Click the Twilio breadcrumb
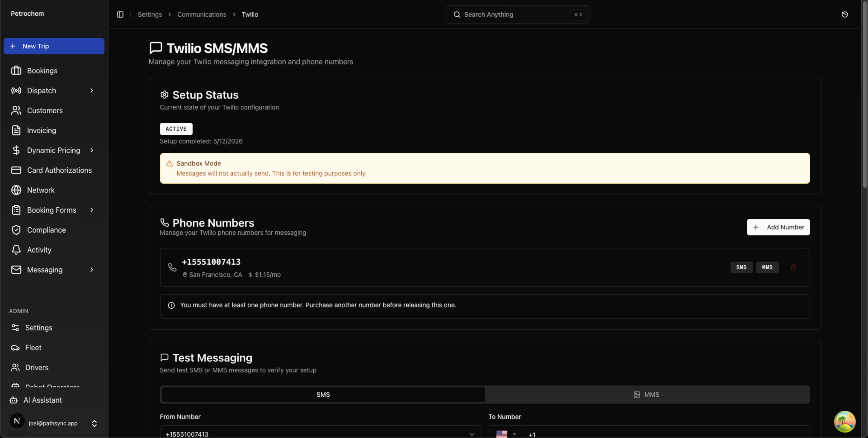The width and height of the screenshot is (868, 438). click(x=250, y=14)
